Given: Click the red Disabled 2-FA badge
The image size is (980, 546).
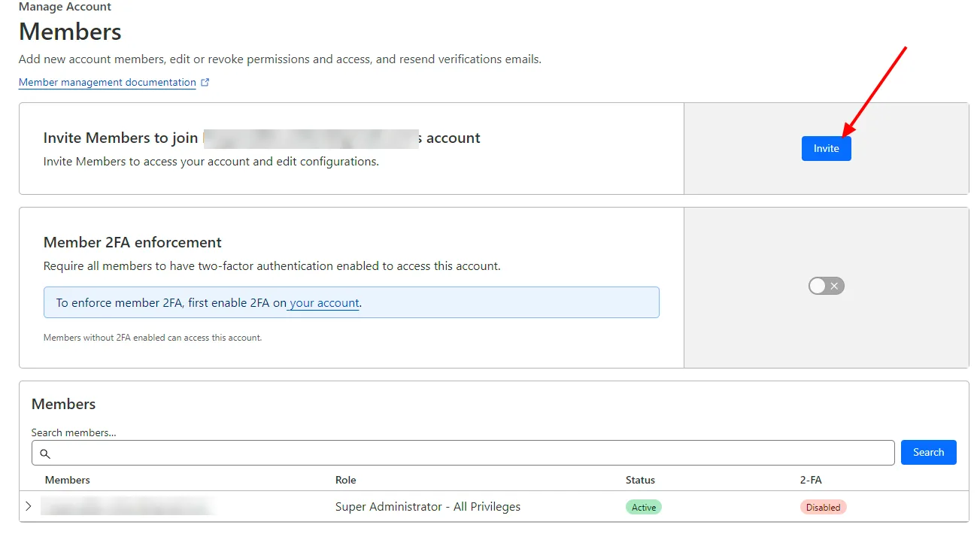Looking at the screenshot, I should [823, 507].
